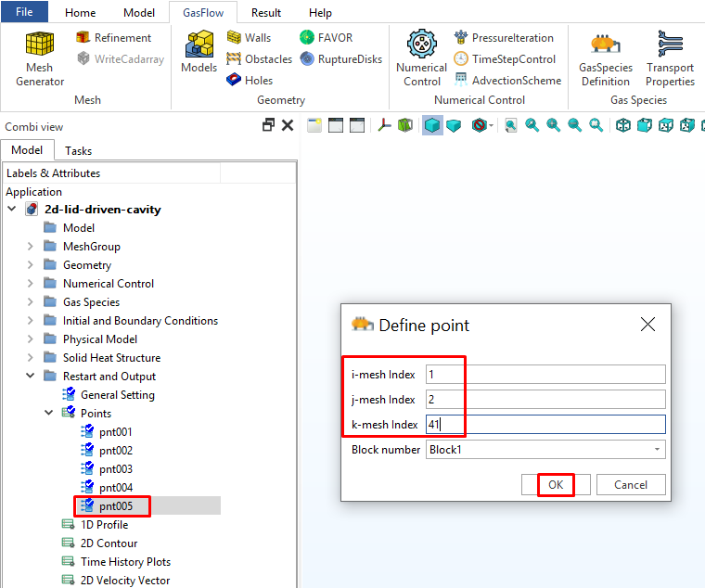Open Transport Properties tool
Image resolution: width=705 pixels, height=588 pixels.
coord(670,58)
